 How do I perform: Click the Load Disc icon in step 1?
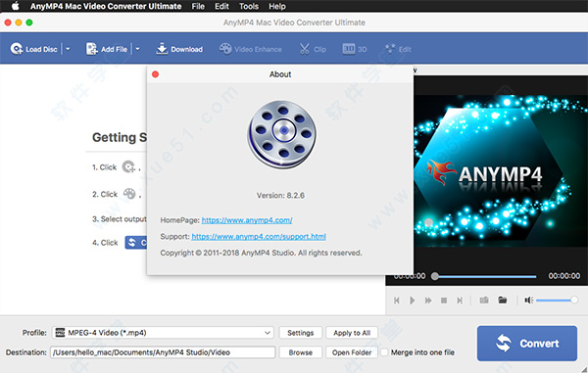[x=128, y=166]
